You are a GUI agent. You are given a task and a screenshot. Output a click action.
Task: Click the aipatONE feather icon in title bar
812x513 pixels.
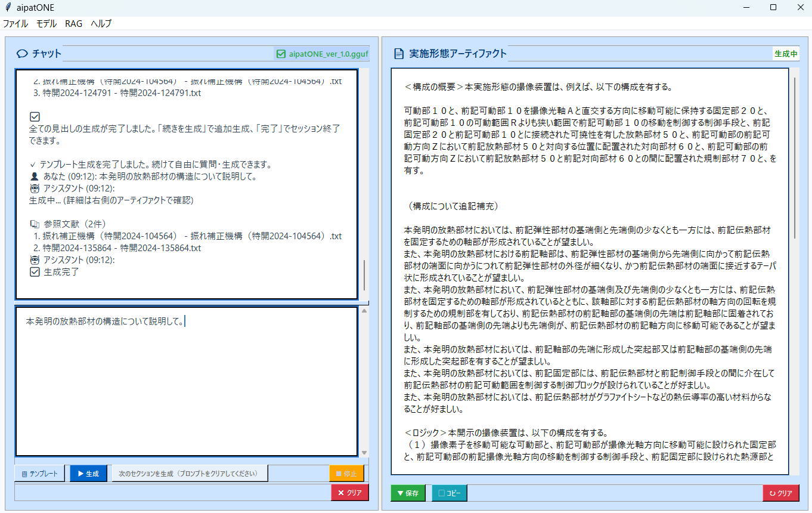point(8,7)
